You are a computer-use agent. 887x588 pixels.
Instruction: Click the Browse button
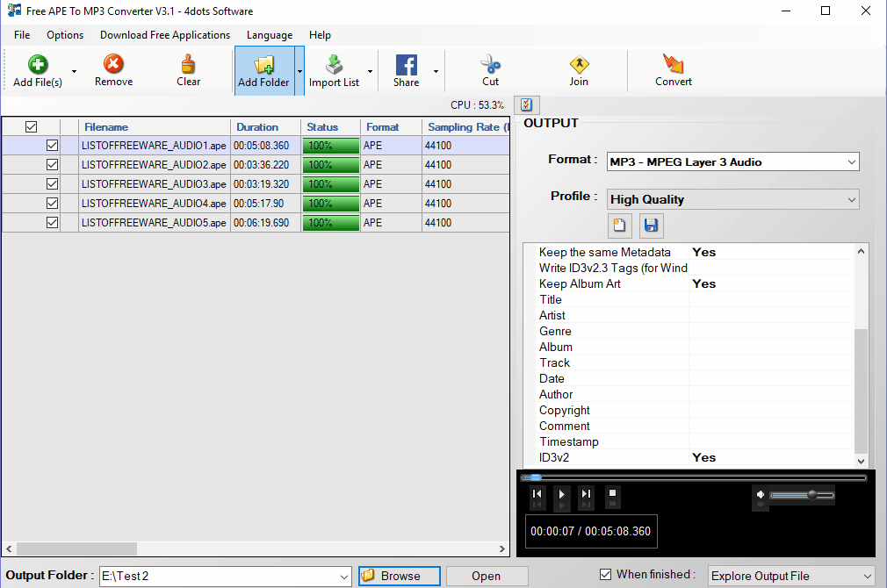[400, 576]
